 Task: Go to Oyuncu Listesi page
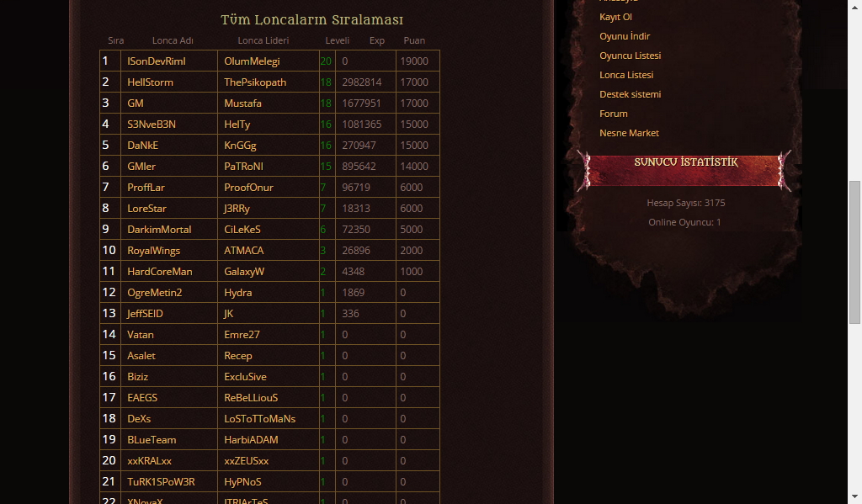[630, 56]
